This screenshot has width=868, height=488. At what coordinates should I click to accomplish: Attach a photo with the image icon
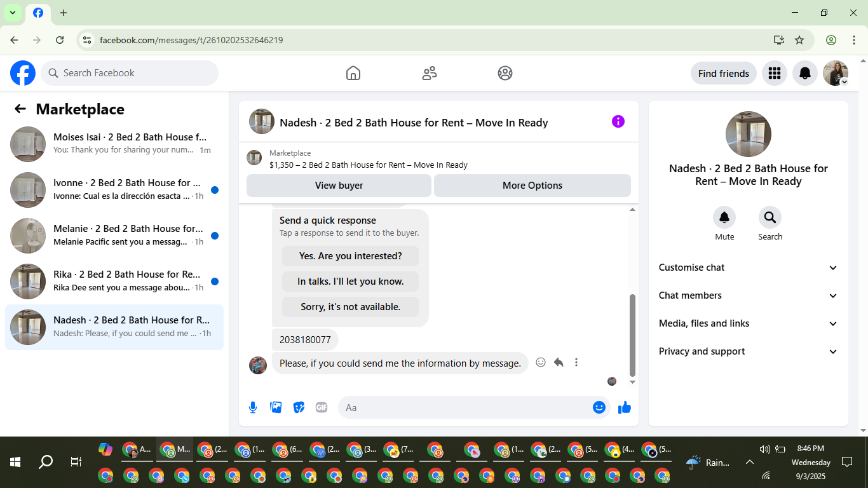pos(276,407)
